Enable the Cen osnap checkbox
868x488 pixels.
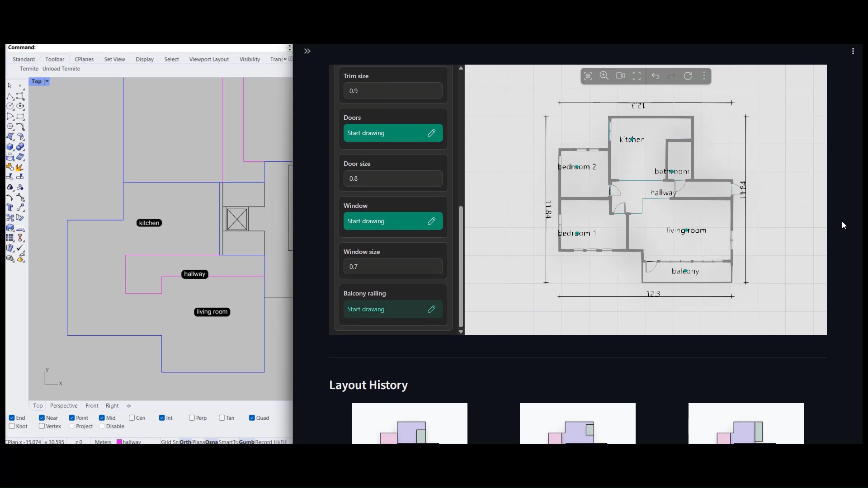tap(132, 418)
